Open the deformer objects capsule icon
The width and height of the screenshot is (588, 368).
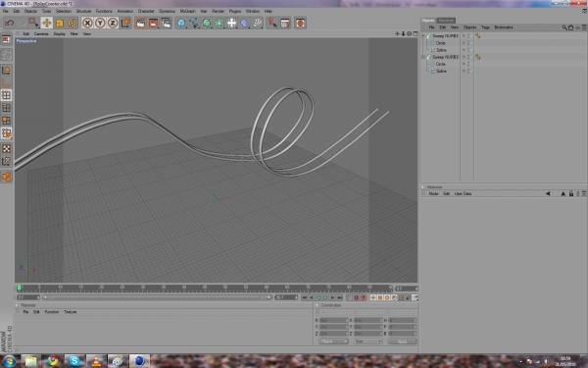point(244,23)
